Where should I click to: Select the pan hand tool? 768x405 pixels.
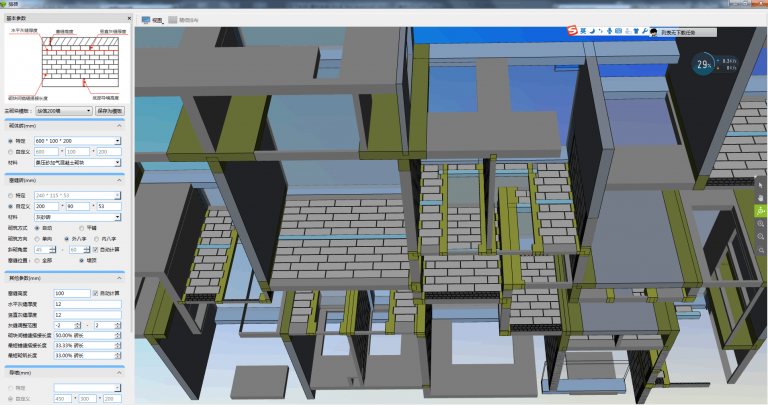[761, 197]
